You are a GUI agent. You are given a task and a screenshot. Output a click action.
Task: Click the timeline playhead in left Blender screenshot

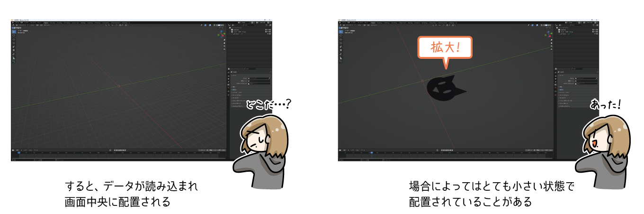tap(18, 153)
